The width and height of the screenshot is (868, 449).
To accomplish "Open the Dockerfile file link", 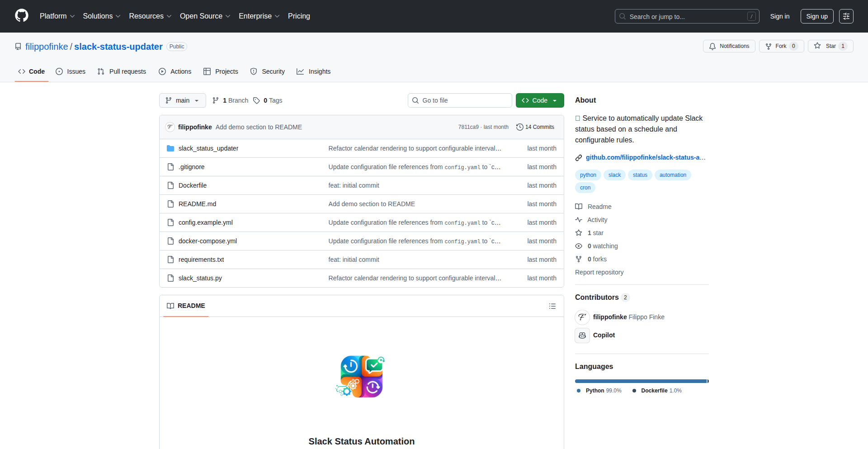I will (193, 185).
